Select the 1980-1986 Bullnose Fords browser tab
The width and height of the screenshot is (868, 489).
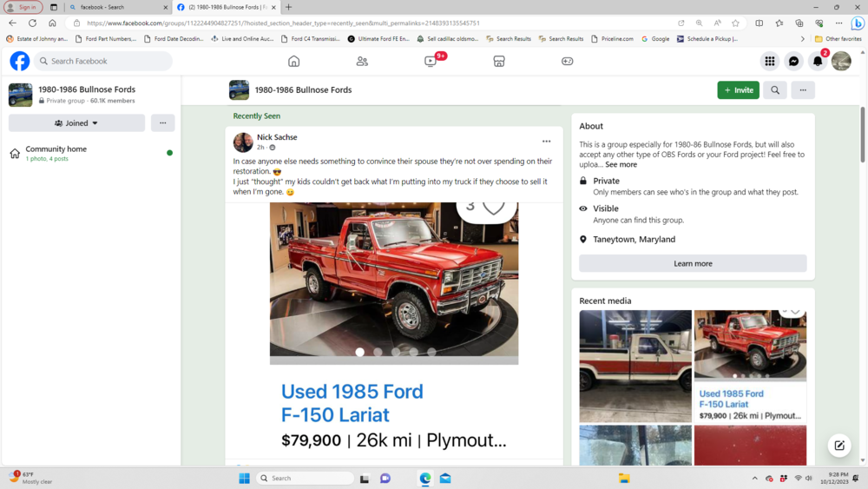[x=227, y=7]
